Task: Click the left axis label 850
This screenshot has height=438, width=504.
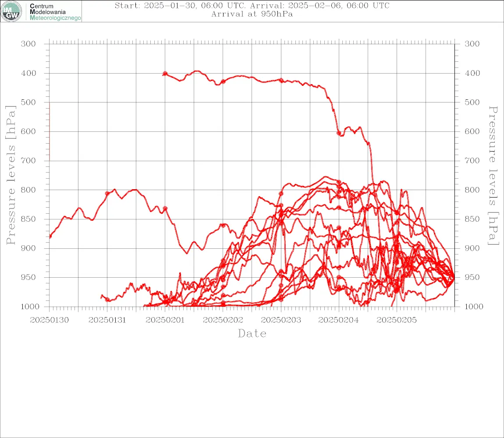Action: [28, 219]
